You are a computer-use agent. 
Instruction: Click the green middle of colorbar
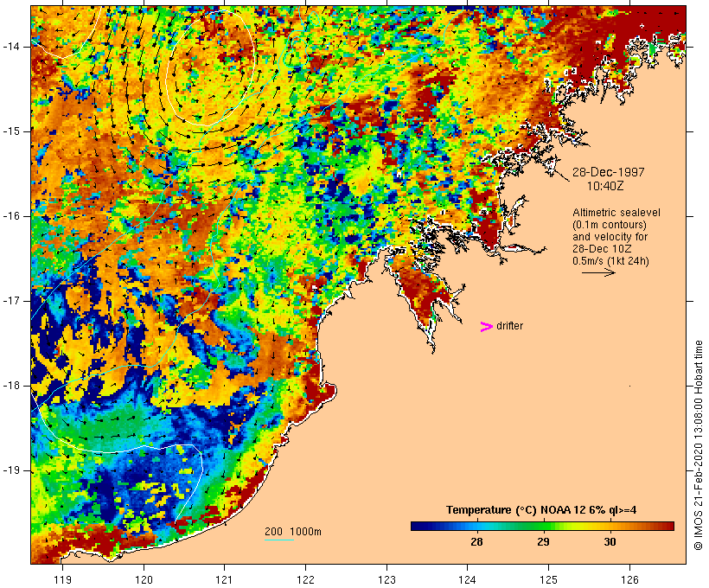(x=543, y=526)
